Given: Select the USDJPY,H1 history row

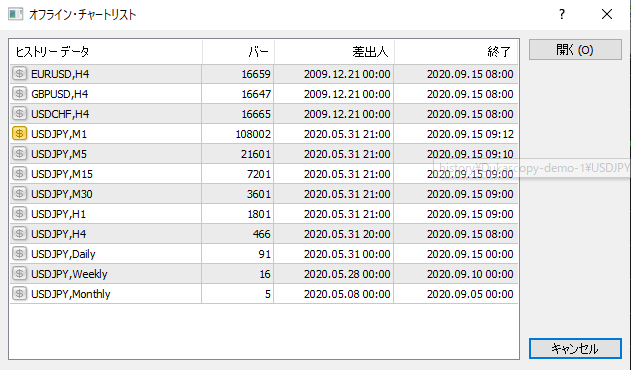Looking at the screenshot, I should coord(264,214).
